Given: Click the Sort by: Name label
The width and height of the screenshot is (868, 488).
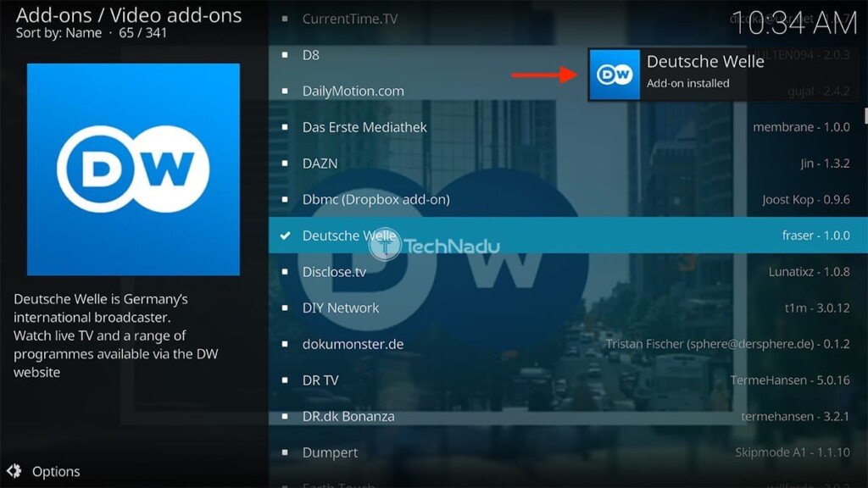Looking at the screenshot, I should (x=58, y=33).
